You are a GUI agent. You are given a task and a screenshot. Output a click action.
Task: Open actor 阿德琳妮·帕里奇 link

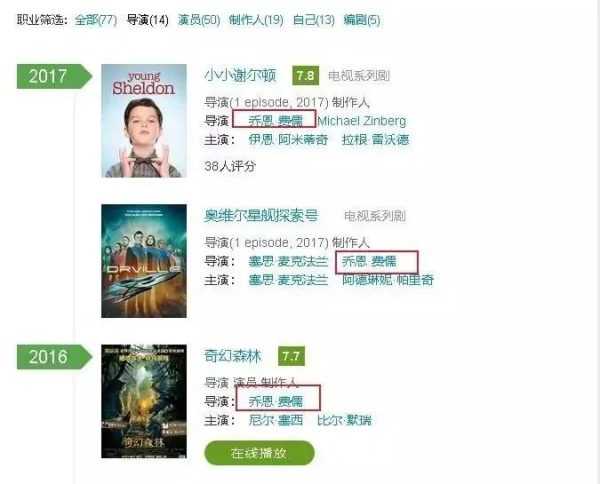point(388,280)
